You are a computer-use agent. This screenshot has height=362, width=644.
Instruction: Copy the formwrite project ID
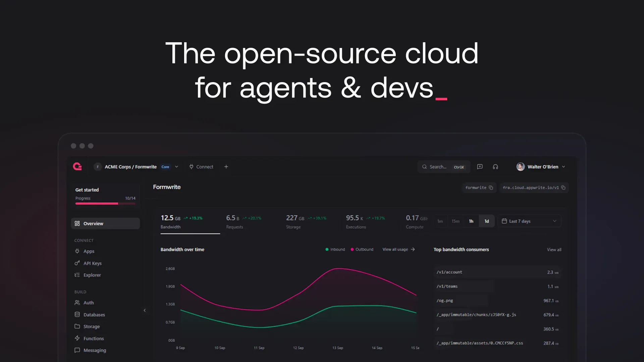pyautogui.click(x=491, y=188)
